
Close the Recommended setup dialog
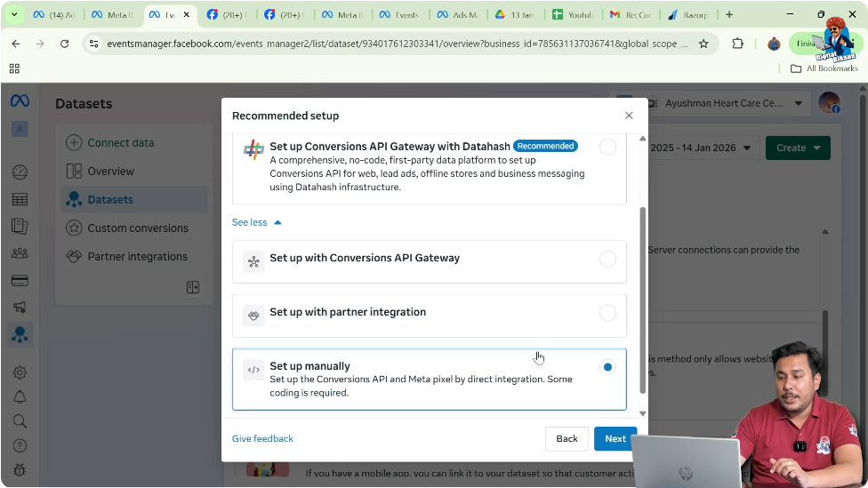click(629, 116)
